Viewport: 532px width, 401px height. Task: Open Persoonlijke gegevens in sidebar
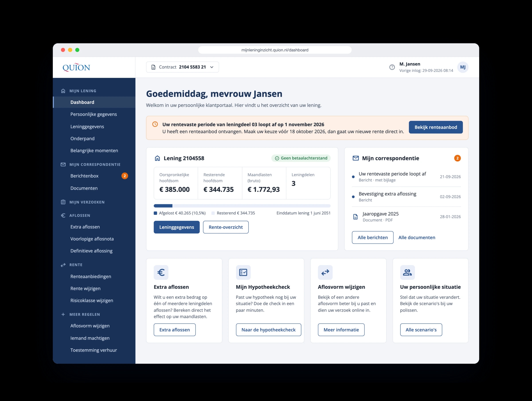[x=94, y=114]
